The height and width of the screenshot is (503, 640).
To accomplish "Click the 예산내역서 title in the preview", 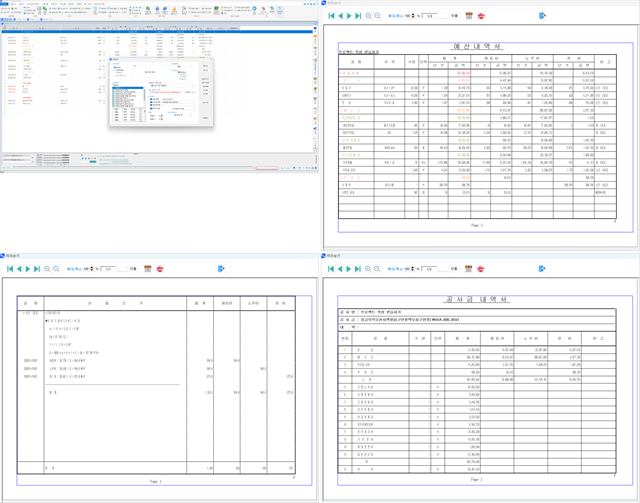I will (478, 47).
